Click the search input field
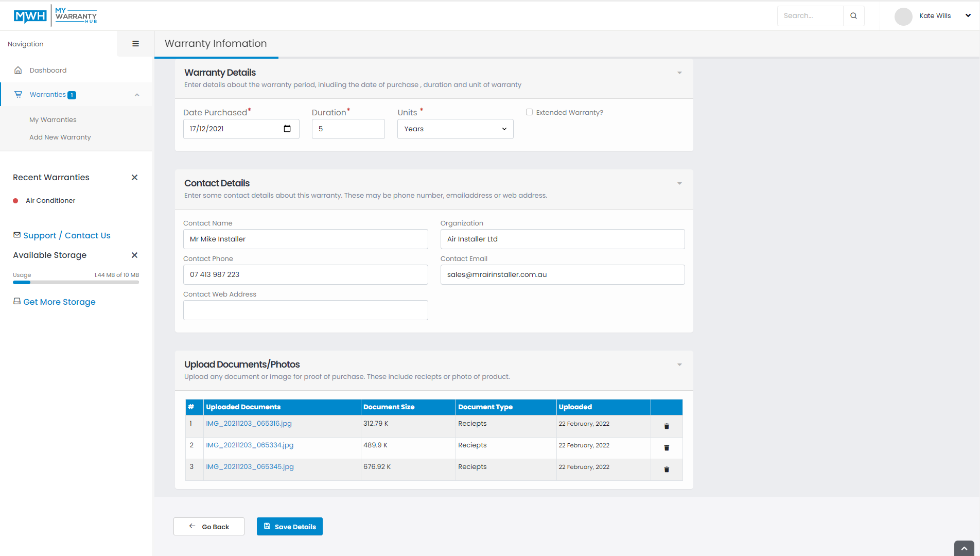Viewport: 980px width, 556px height. tap(810, 16)
